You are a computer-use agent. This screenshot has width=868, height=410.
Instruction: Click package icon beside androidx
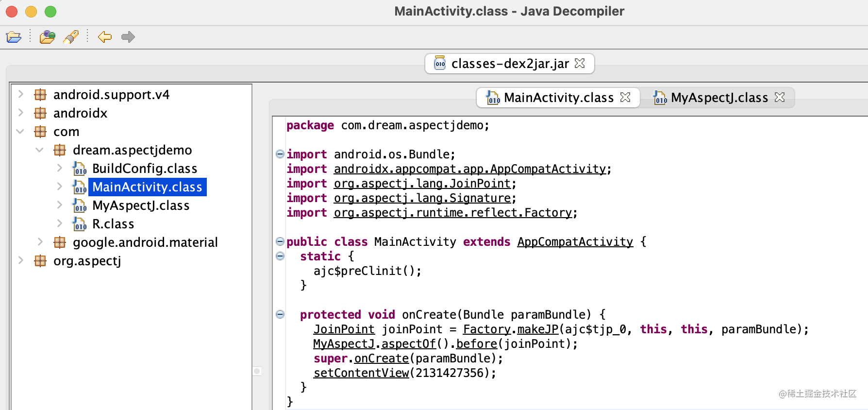tap(40, 113)
